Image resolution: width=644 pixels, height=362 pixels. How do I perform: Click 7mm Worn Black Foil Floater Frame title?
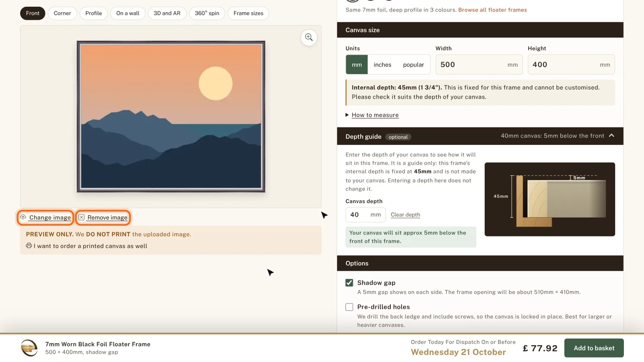tap(98, 344)
